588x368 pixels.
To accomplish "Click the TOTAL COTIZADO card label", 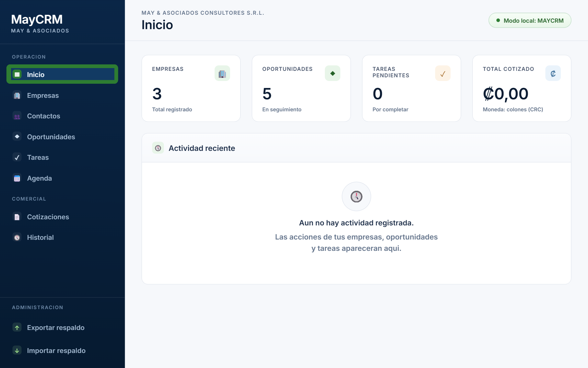I will click(x=508, y=69).
